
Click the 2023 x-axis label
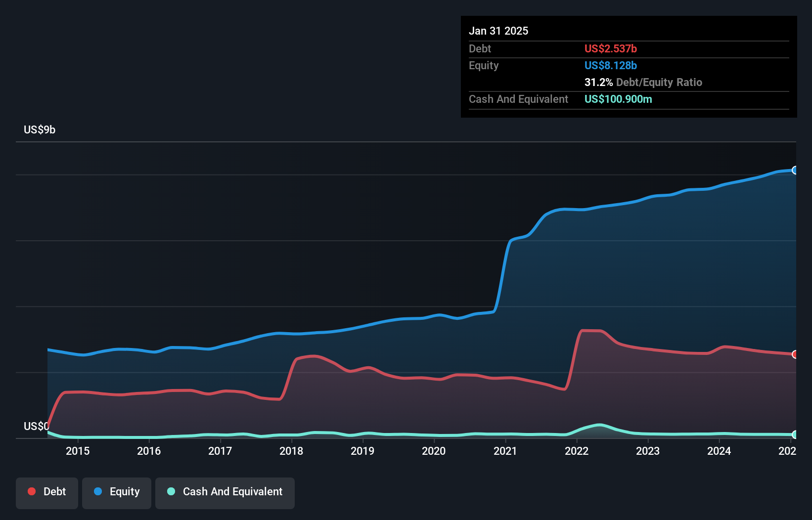coord(648,451)
